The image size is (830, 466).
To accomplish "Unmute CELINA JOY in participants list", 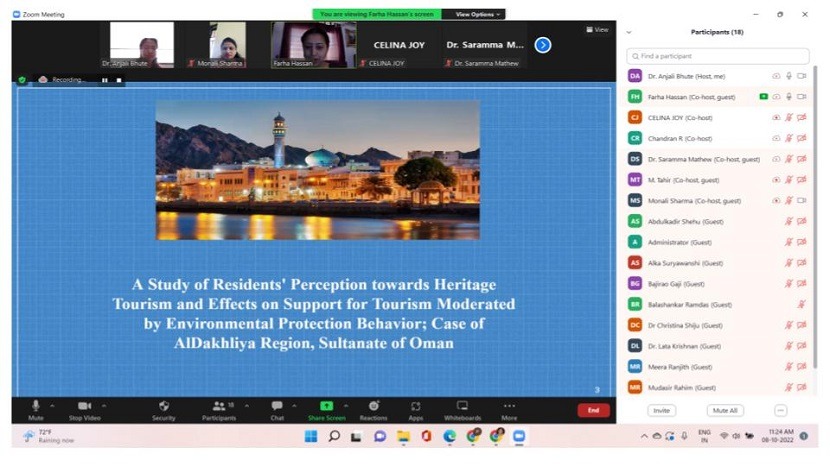I will tap(789, 118).
